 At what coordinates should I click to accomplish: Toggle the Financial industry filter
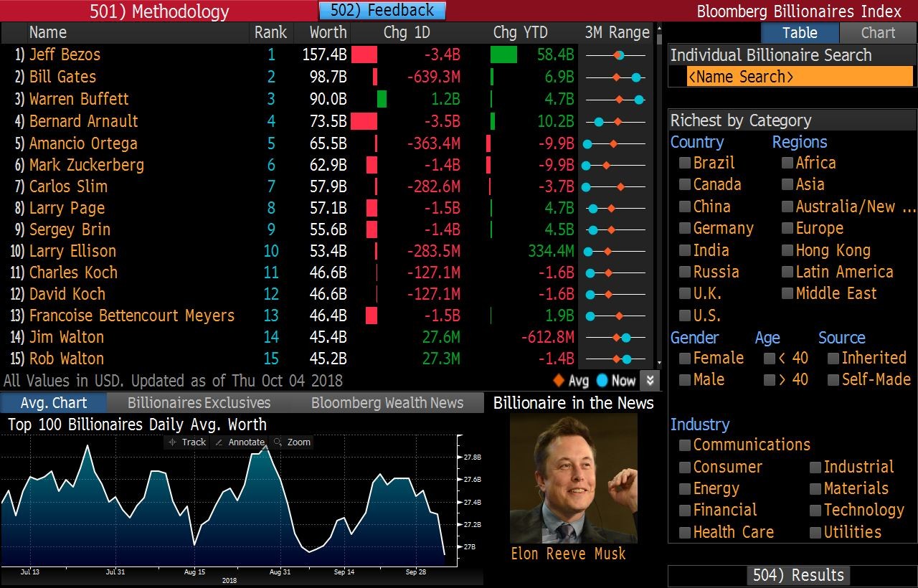tap(685, 511)
